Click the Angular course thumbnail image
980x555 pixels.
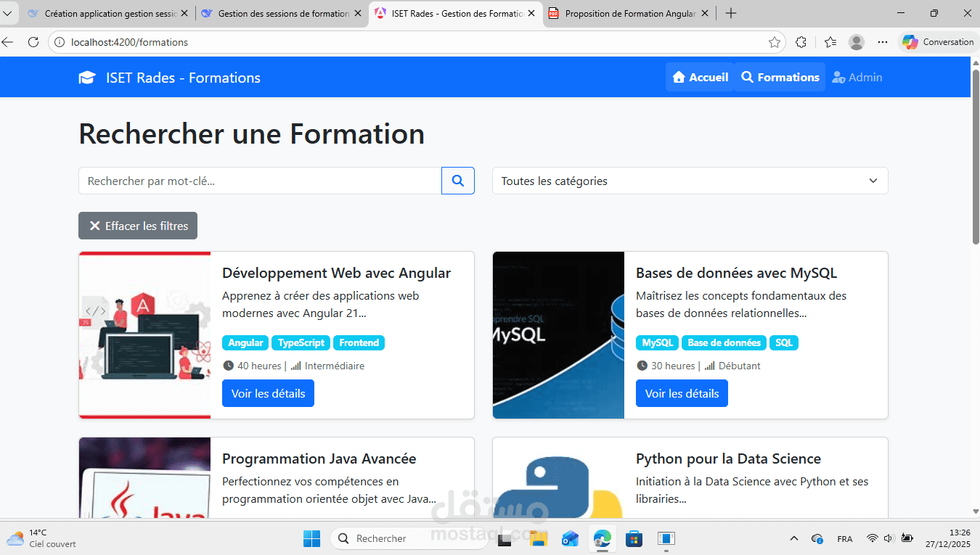(144, 335)
